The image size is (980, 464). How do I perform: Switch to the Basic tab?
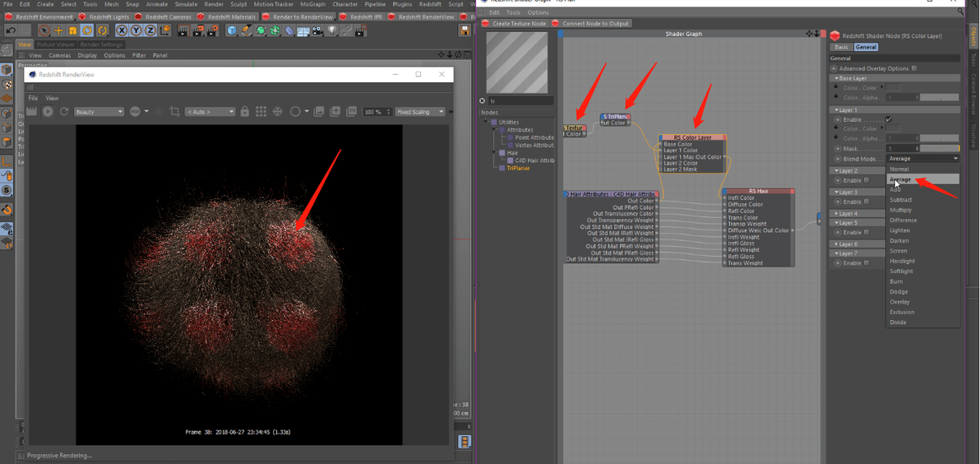[841, 47]
